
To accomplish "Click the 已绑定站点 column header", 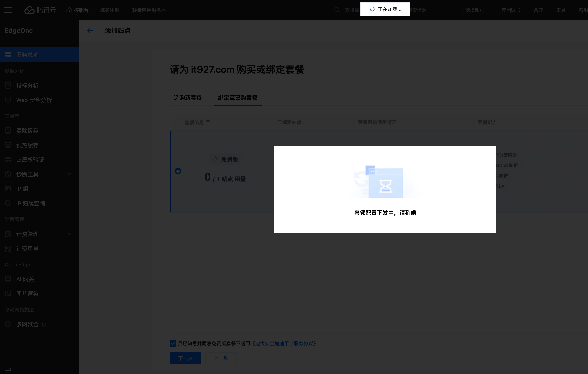I will point(289,122).
